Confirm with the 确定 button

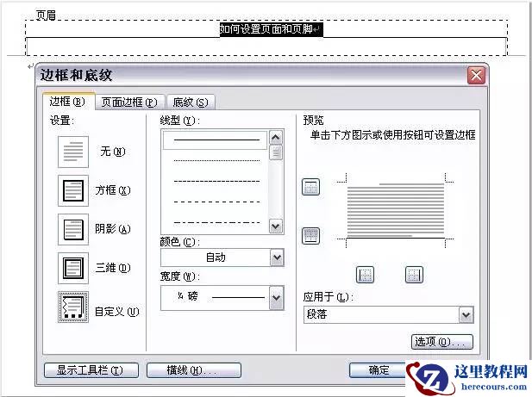tap(378, 370)
